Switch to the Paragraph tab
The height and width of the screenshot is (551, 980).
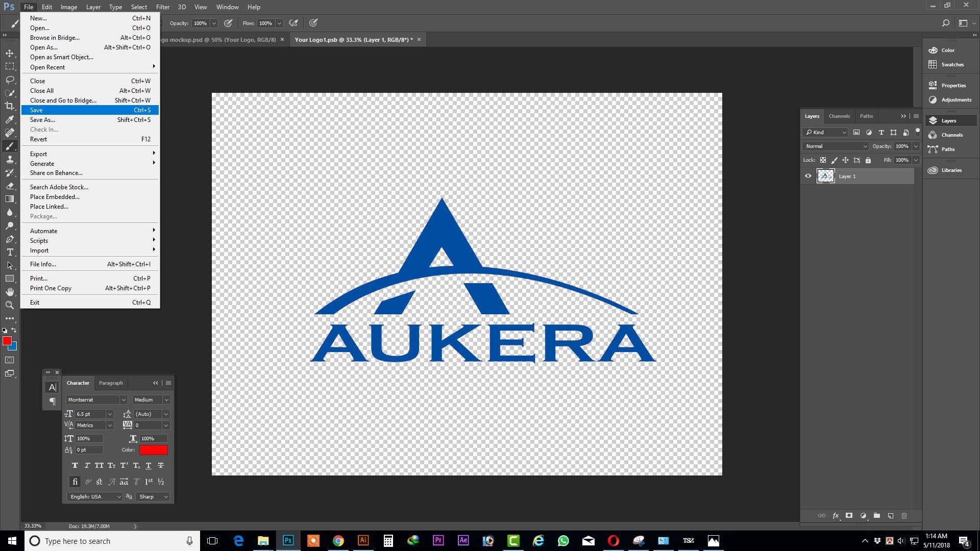[x=111, y=383]
